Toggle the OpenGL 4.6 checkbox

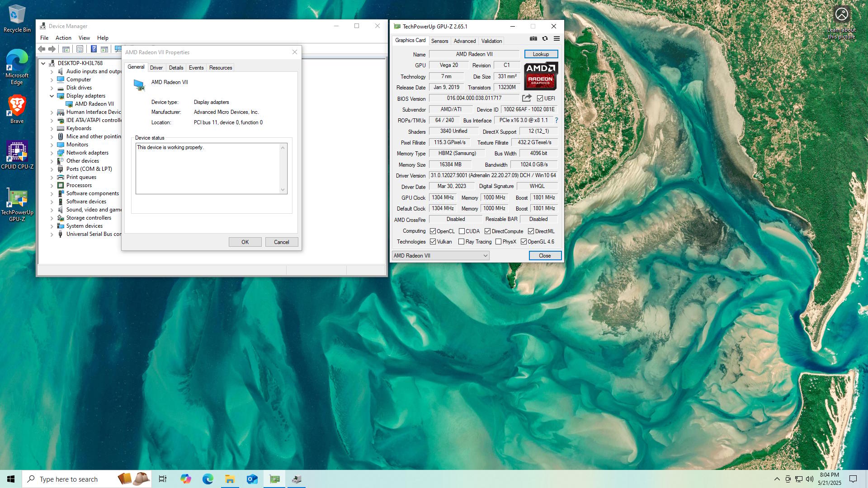pos(524,242)
